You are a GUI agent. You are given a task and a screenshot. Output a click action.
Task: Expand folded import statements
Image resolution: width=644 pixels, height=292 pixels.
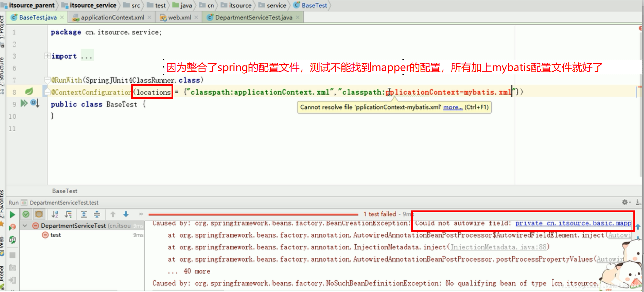[x=47, y=56]
